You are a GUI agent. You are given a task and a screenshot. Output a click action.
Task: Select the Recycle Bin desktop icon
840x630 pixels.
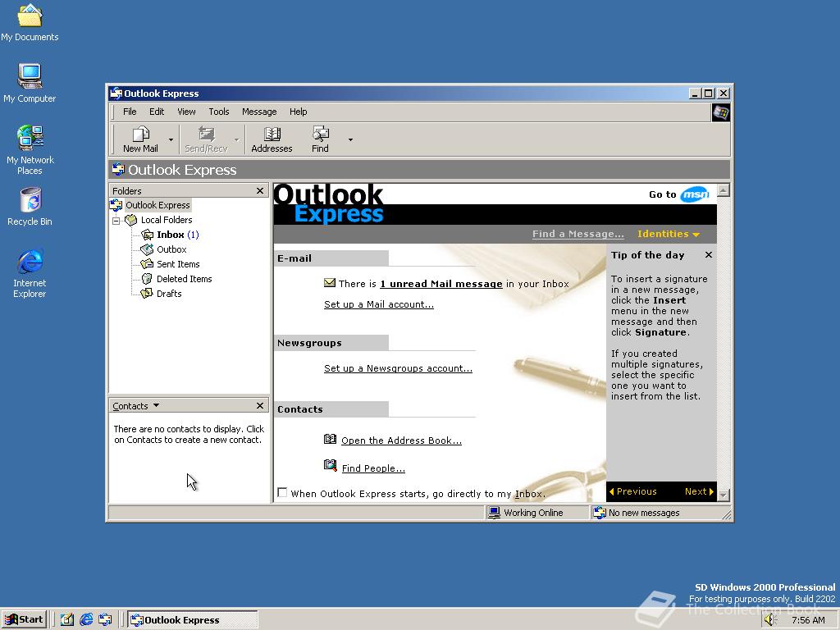tap(30, 200)
